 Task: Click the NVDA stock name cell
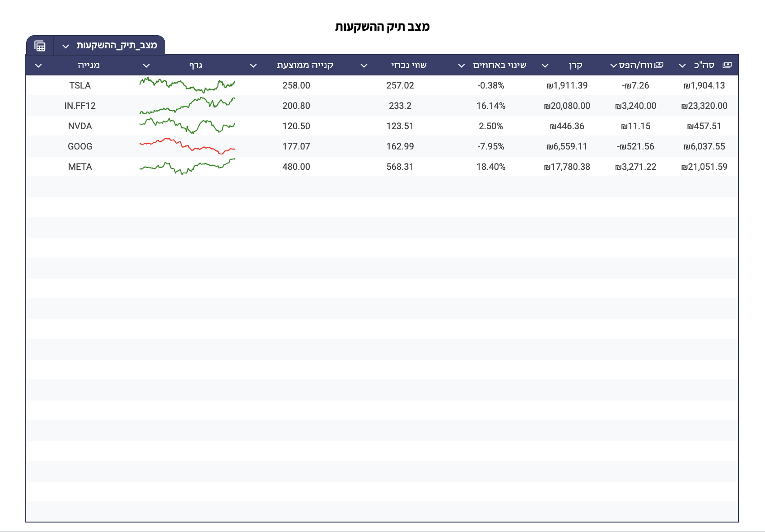[x=80, y=126]
